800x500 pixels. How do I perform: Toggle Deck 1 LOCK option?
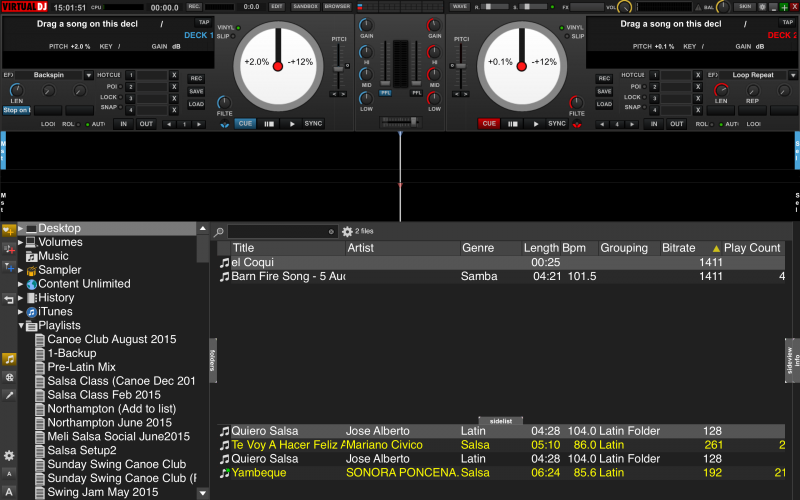[x=111, y=97]
